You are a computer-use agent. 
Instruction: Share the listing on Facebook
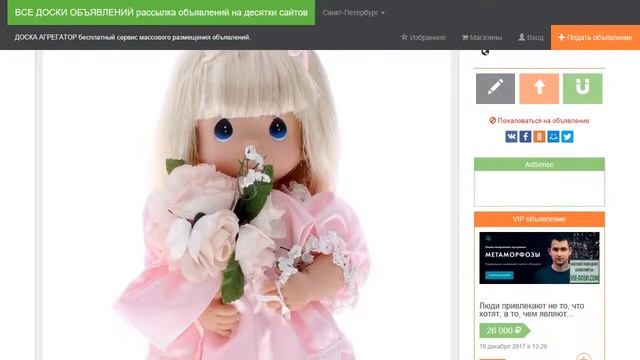click(525, 136)
